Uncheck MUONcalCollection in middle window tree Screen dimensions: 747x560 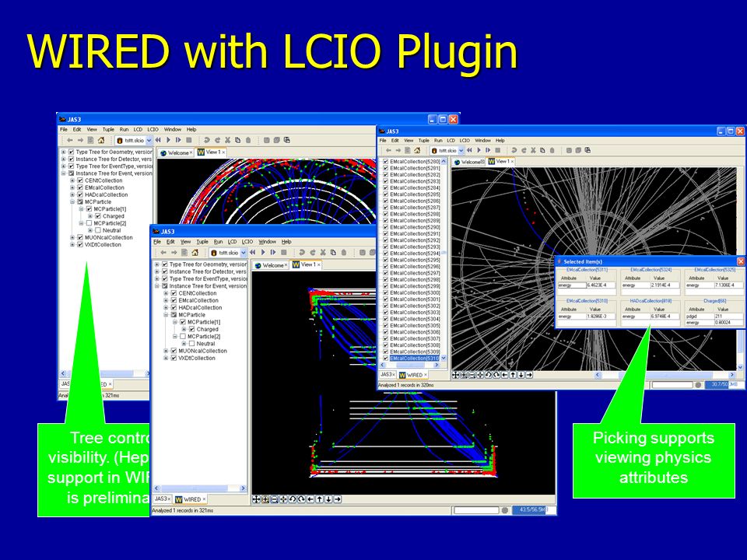174,351
